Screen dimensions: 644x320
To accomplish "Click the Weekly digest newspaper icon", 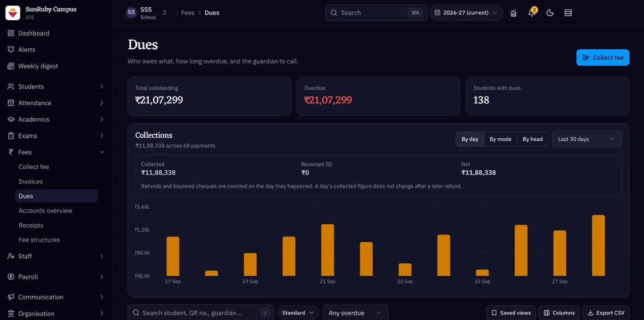I will (11, 66).
